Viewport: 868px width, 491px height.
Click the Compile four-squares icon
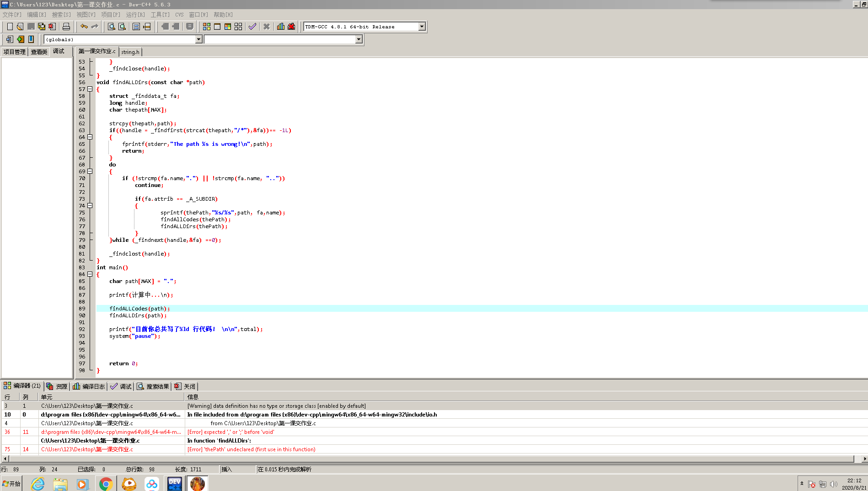click(207, 27)
